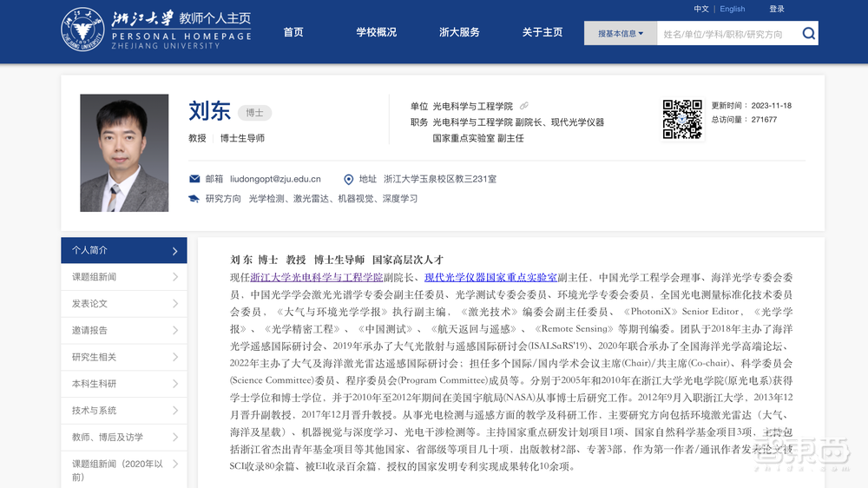Click the QR code image
The width and height of the screenshot is (868, 488).
(682, 119)
